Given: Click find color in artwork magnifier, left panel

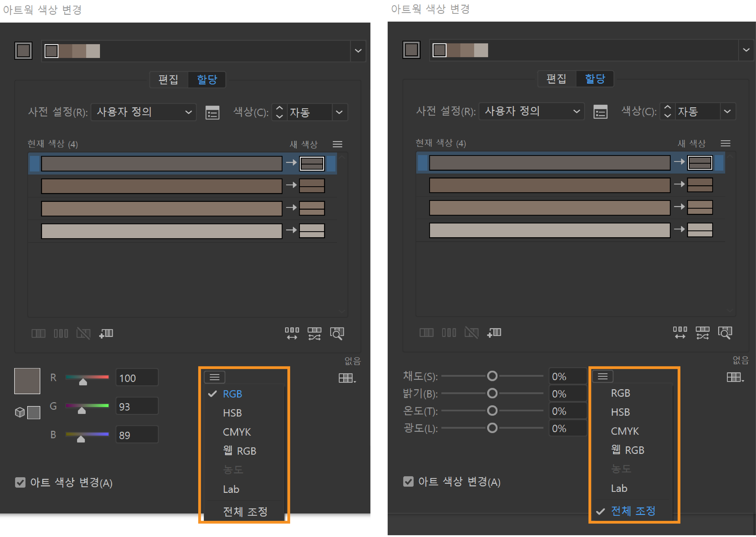Looking at the screenshot, I should (337, 333).
